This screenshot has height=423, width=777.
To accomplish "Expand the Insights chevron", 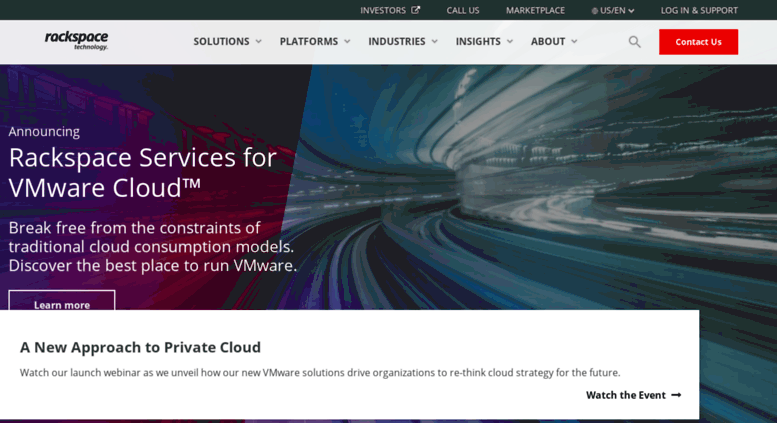I will (x=510, y=42).
